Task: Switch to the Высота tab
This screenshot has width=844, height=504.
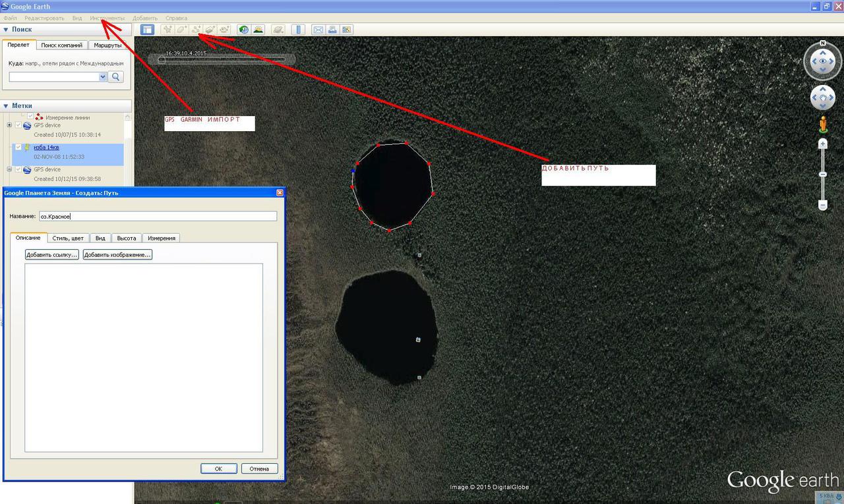Action: 126,238
